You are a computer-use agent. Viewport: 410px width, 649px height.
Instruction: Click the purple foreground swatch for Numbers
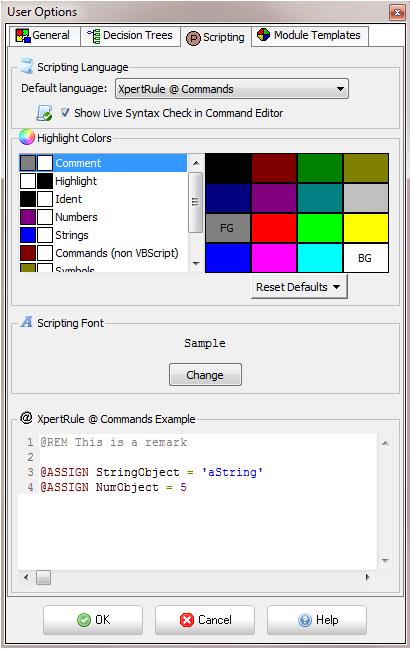click(x=28, y=217)
